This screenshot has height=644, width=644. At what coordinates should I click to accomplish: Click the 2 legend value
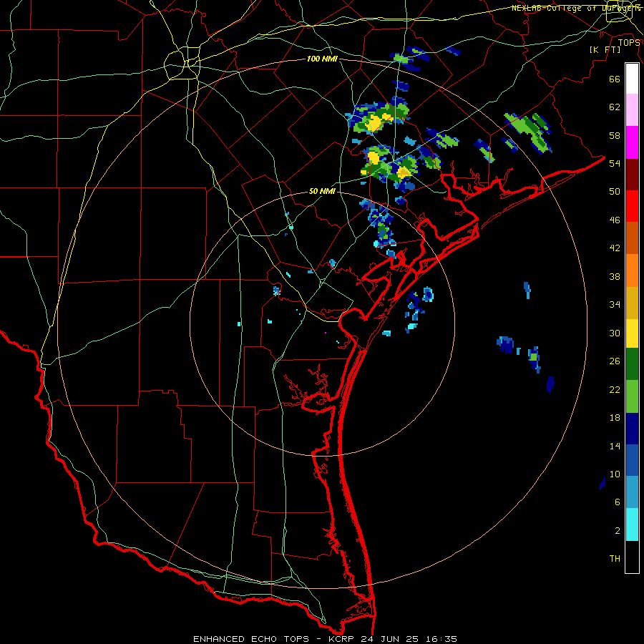tap(618, 531)
